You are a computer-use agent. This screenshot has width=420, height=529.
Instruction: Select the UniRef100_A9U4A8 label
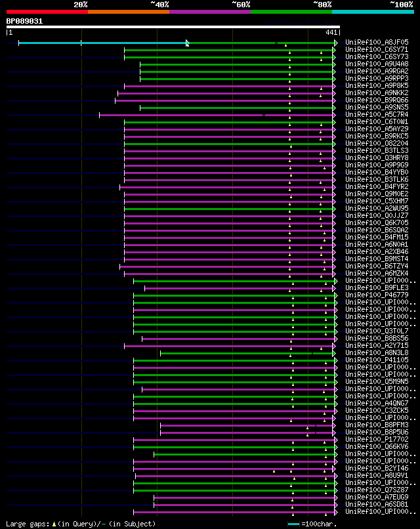pyautogui.click(x=377, y=64)
